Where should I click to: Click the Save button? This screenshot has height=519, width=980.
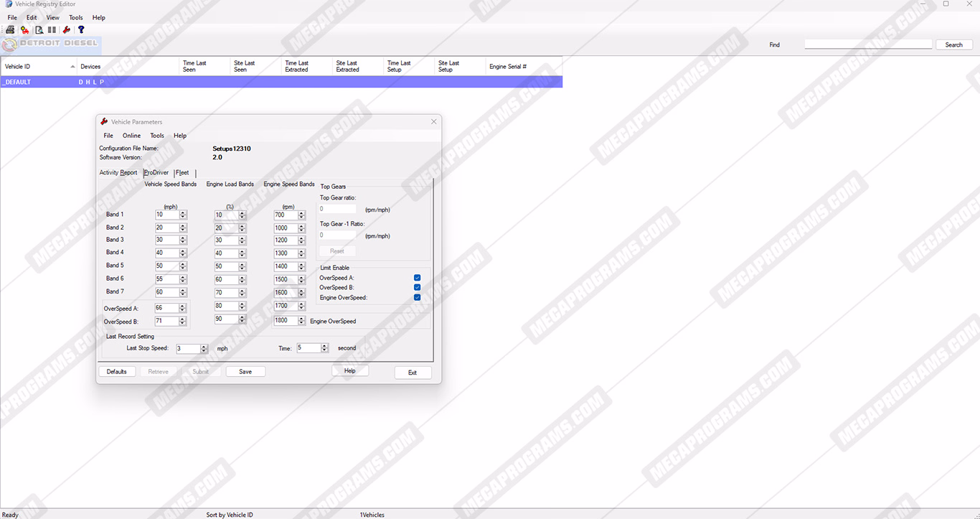click(x=245, y=372)
